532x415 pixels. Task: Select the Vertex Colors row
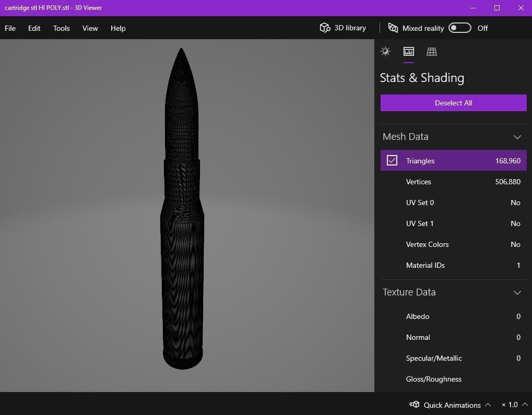pyautogui.click(x=453, y=244)
